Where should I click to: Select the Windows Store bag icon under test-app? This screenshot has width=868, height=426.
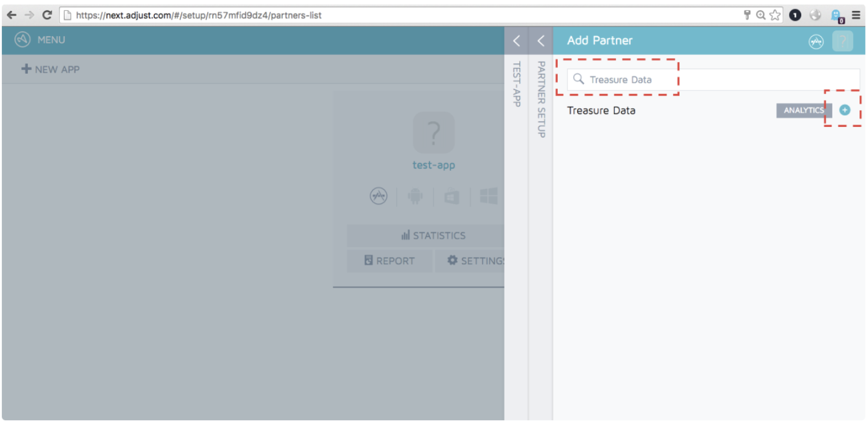click(451, 196)
